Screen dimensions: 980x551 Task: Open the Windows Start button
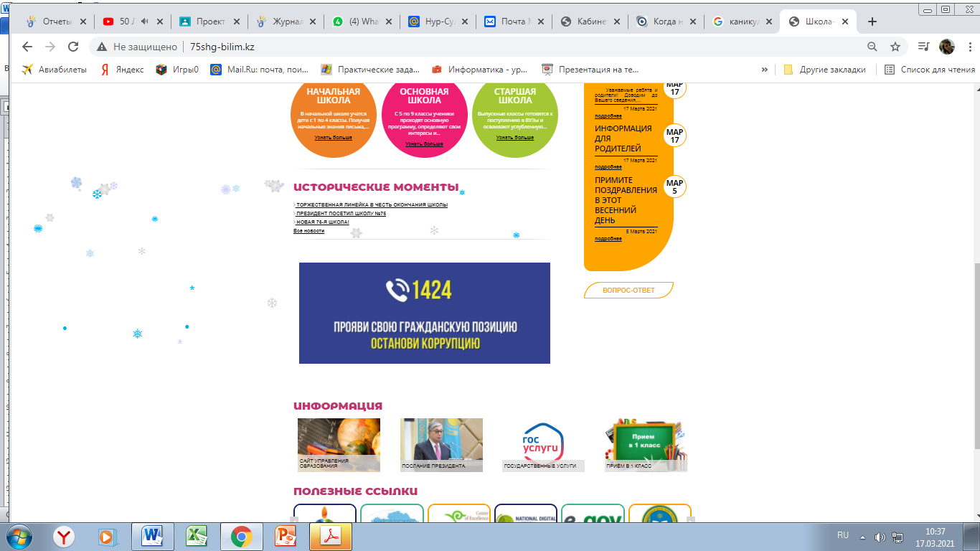pos(19,536)
